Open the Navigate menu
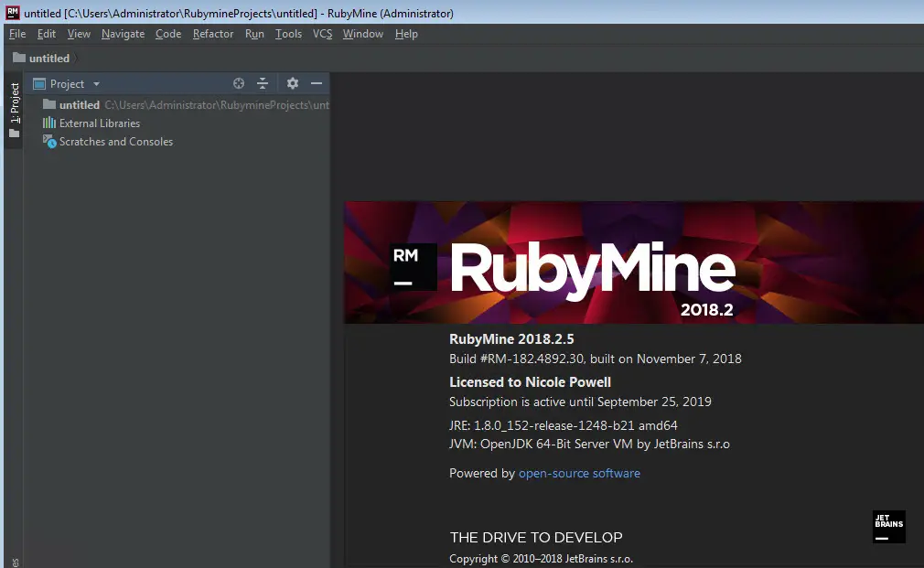Viewport: 924px width, 568px height. [124, 34]
